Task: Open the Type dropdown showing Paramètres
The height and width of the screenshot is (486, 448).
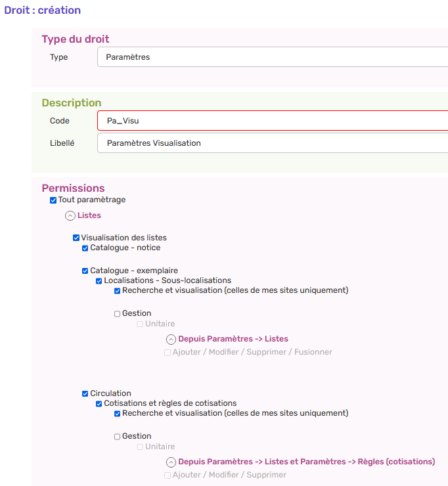Action: point(273,57)
